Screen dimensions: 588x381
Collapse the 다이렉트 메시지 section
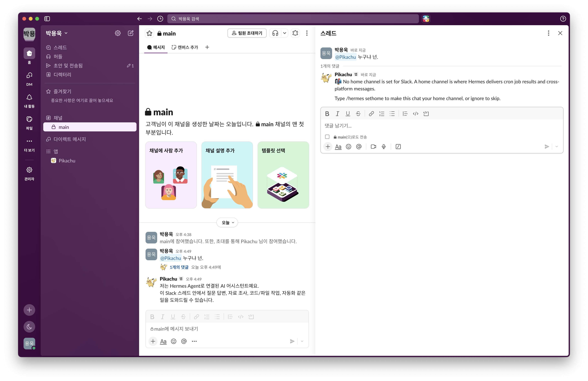69,139
